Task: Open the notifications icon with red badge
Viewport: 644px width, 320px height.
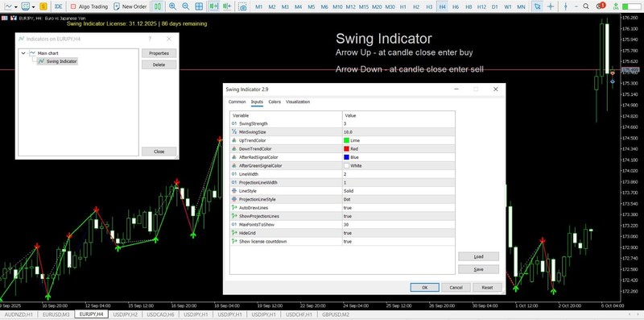Action: [x=601, y=6]
